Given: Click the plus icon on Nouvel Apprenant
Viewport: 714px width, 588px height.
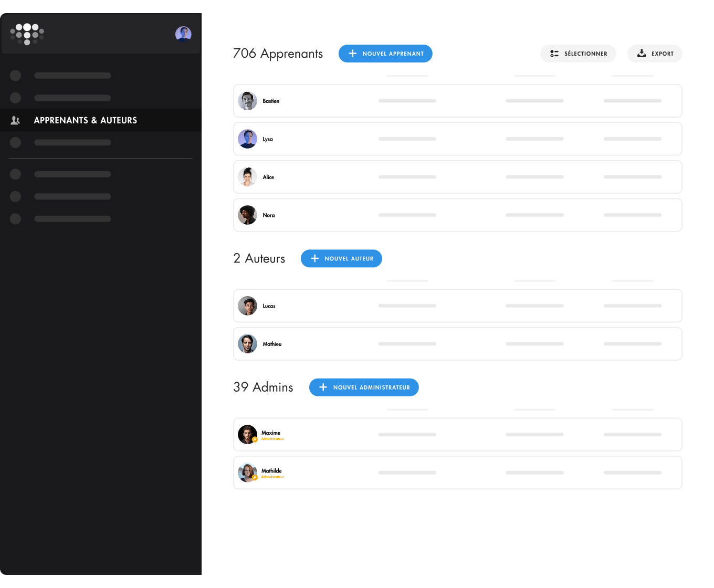Looking at the screenshot, I should click(353, 54).
